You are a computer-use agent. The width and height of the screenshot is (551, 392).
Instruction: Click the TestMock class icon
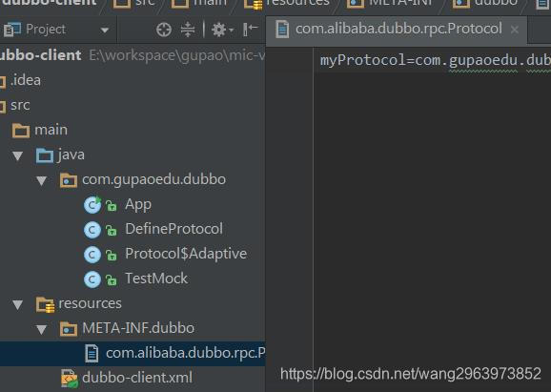point(92,279)
